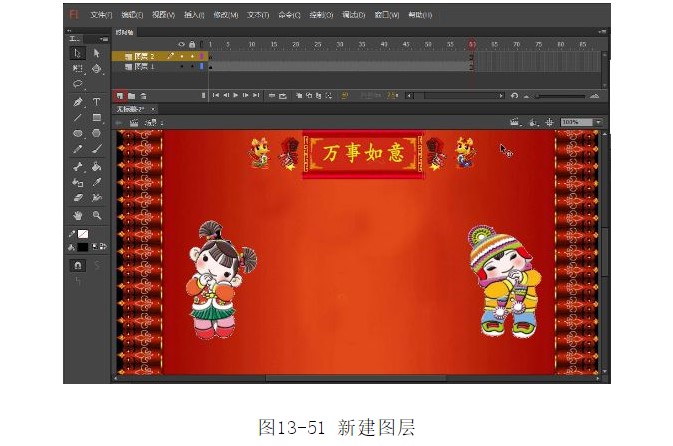Screen dimensions: 673x446
Task: Click frame 60 playhead on timeline ruler
Action: point(472,45)
